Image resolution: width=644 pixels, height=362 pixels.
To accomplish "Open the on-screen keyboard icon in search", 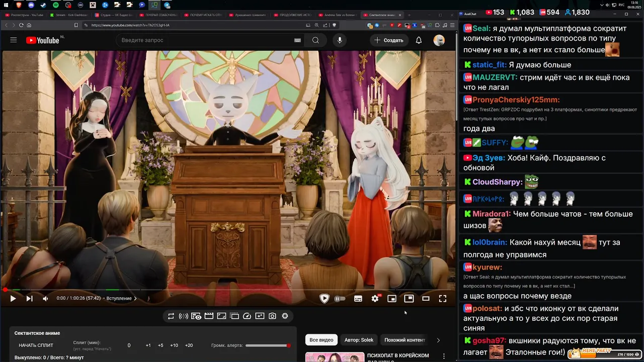I will tap(297, 40).
